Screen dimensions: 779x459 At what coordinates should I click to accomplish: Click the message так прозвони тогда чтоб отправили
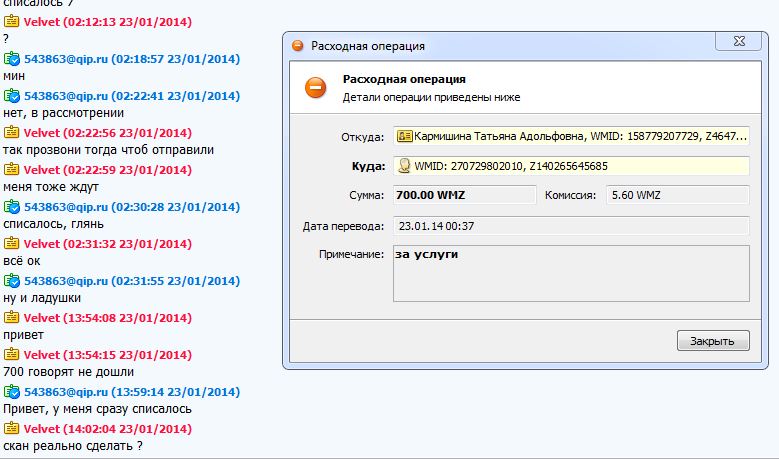pyautogui.click(x=108, y=150)
